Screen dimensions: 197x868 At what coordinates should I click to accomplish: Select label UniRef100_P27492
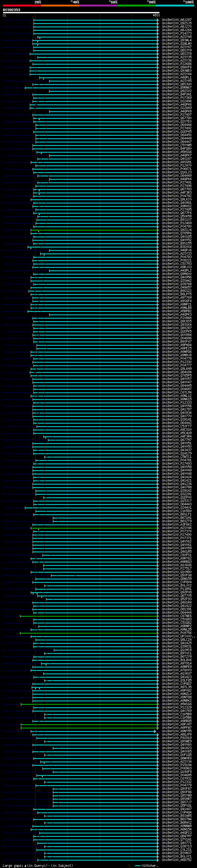(177, 128)
